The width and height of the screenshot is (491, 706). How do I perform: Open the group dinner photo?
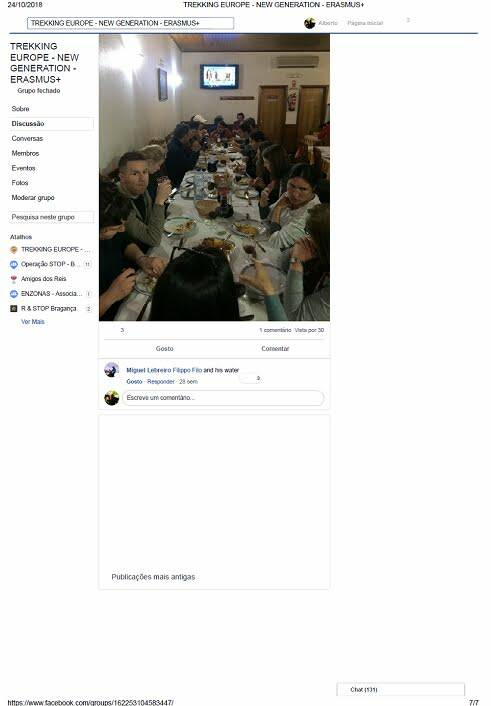point(214,177)
